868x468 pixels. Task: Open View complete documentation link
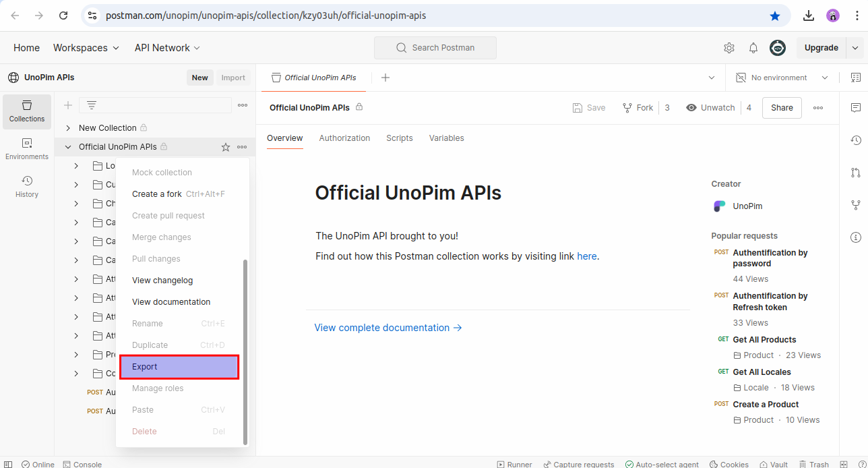388,328
